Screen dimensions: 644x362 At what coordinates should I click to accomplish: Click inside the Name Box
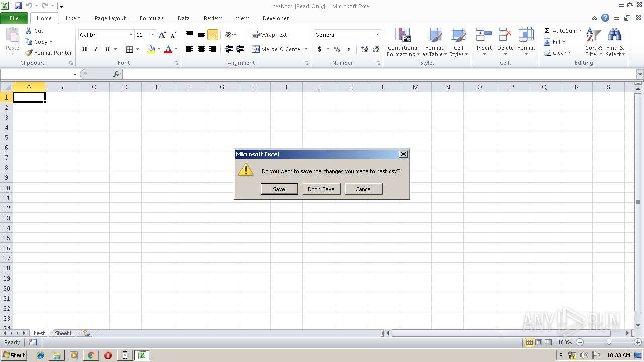(36, 74)
